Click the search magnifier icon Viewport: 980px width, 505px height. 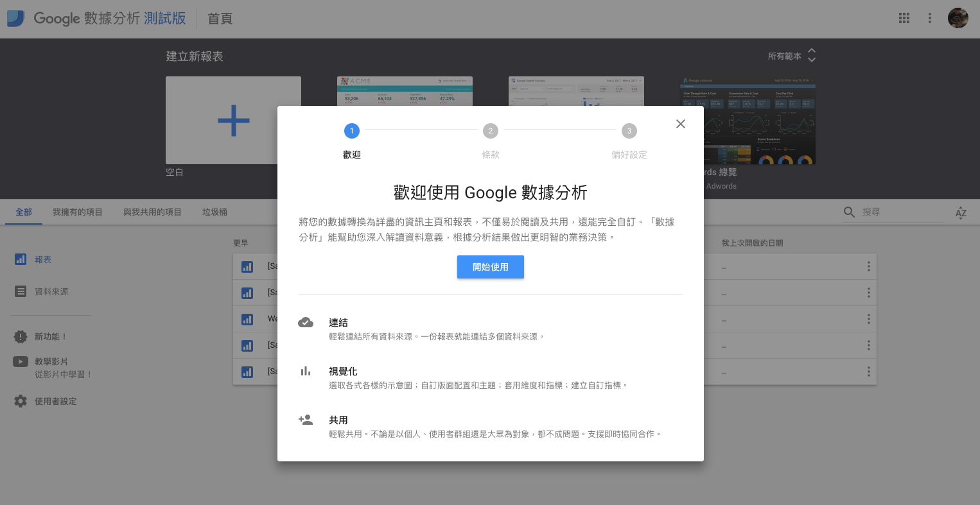point(849,212)
